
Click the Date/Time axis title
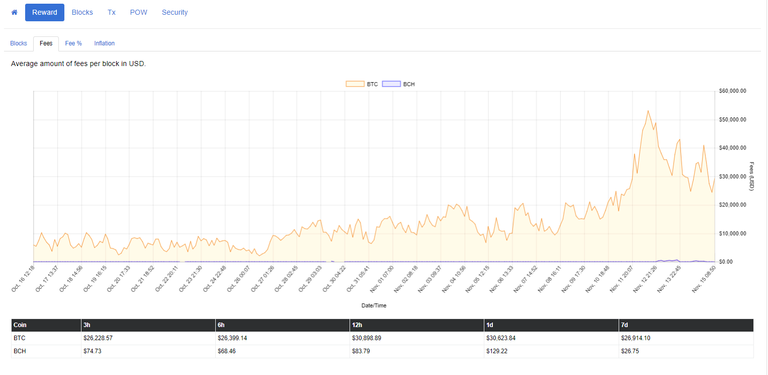374,305
